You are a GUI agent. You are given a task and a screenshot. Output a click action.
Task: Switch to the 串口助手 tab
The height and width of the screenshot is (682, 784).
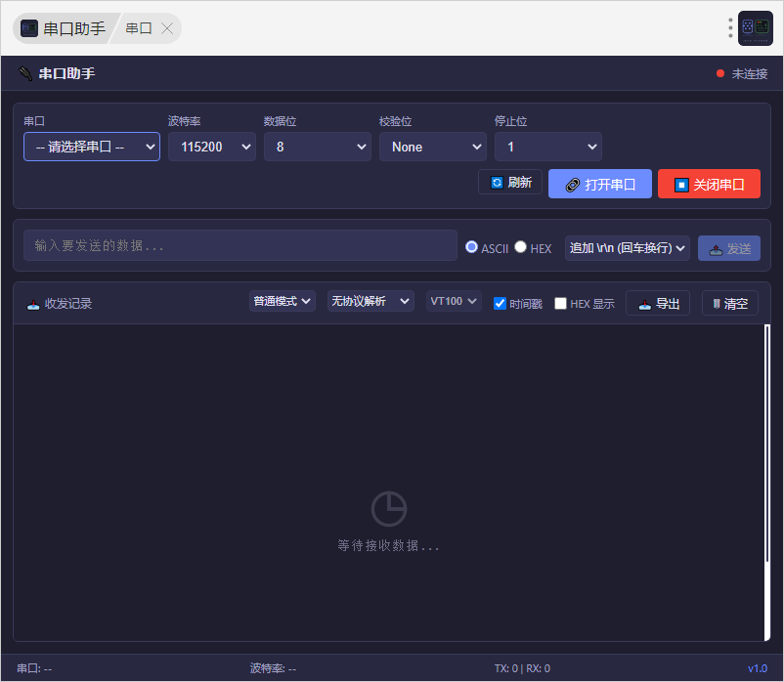coord(64,28)
